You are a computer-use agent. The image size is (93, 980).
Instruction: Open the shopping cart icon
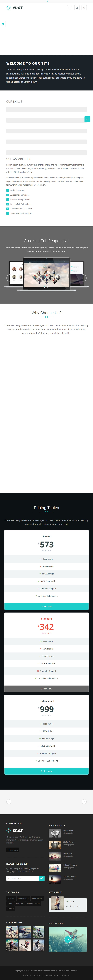point(84,8)
